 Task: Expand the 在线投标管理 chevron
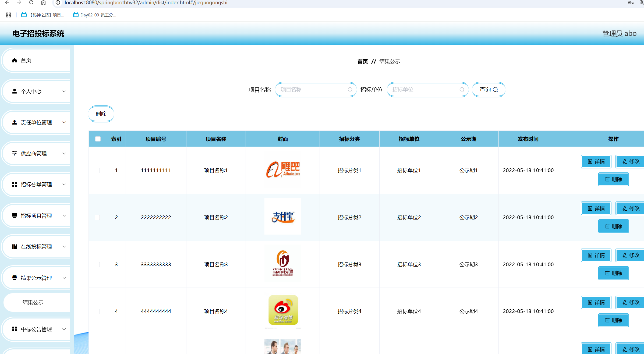[x=64, y=247]
